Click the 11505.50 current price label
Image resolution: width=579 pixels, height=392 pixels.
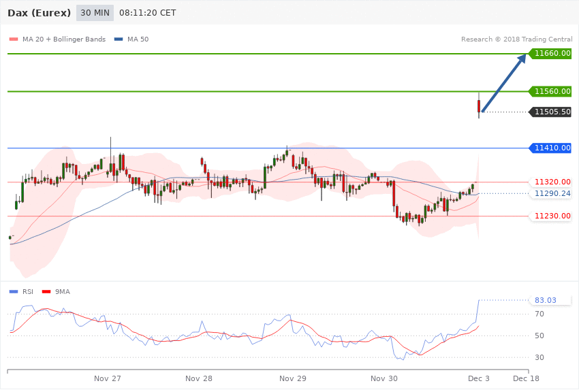tap(550, 112)
